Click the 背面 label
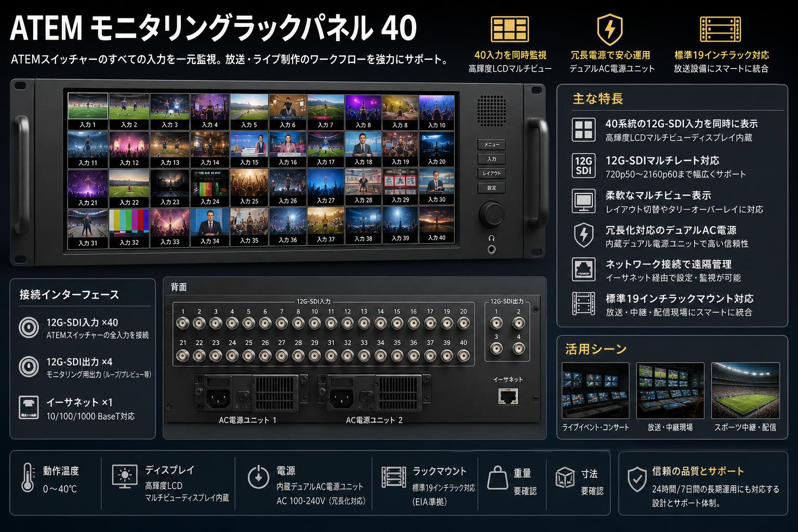Viewport: 798px width, 532px height. (x=179, y=287)
